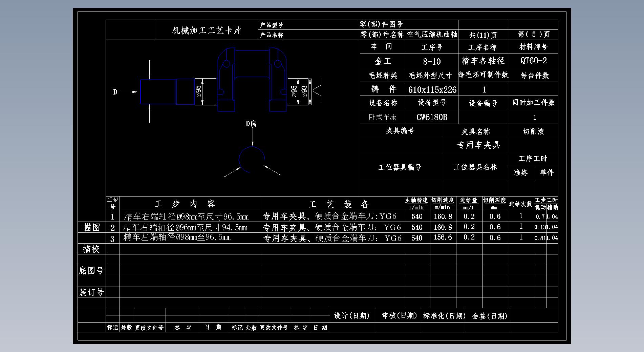
Task: Click the 毛坯种类 header cell
Action: (x=383, y=75)
